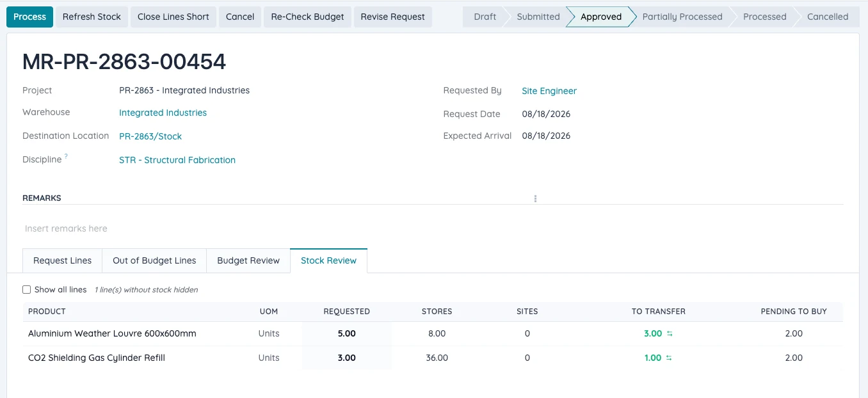868x398 pixels.
Task: Open the Integrated Industries warehouse link
Action: point(163,113)
